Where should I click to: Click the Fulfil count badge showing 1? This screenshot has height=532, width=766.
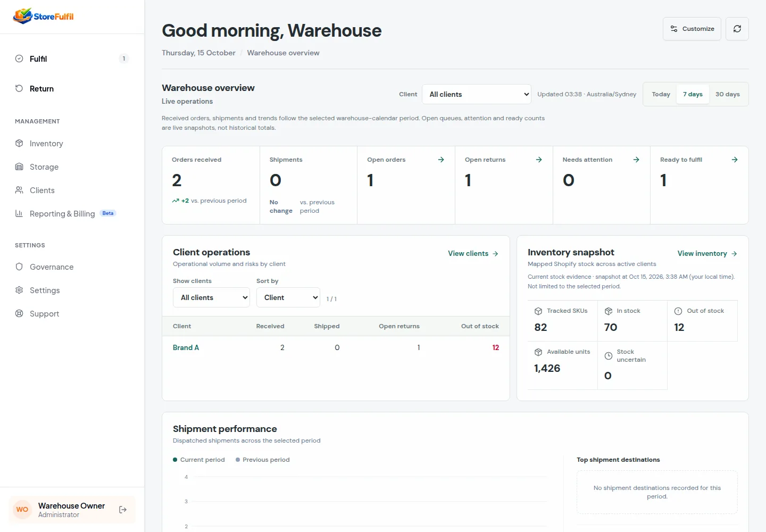point(124,59)
